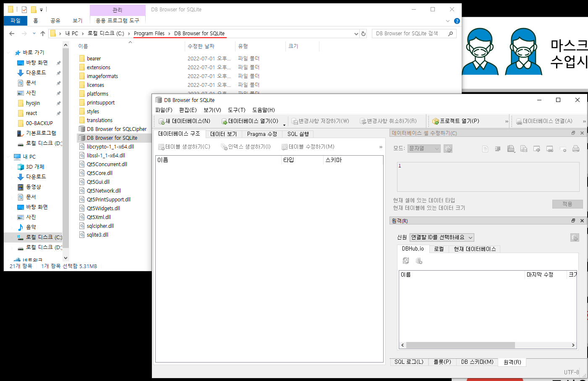This screenshot has width=588, height=381.
Task: Close the Edit Database Cell panel
Action: coord(582,133)
